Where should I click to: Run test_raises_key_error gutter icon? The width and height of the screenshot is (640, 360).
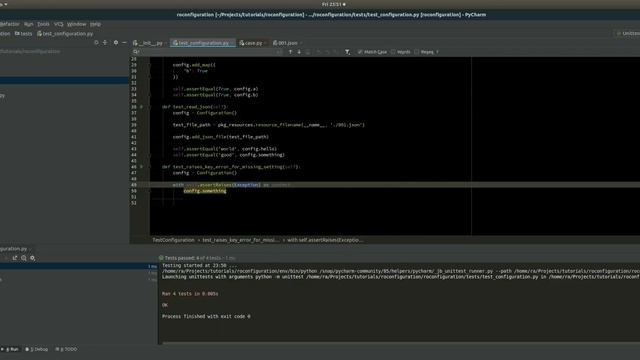click(x=141, y=167)
